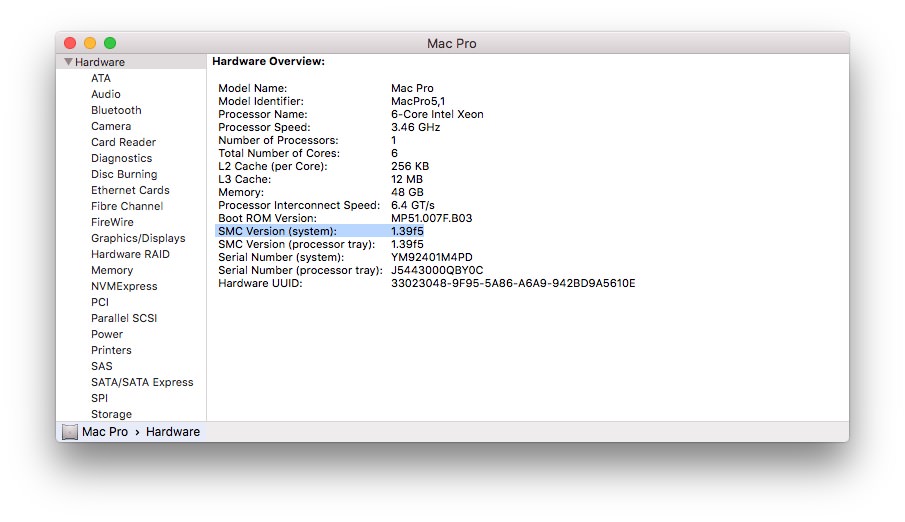905x522 pixels.
Task: Click the Mac Pro window title
Action: [451, 43]
